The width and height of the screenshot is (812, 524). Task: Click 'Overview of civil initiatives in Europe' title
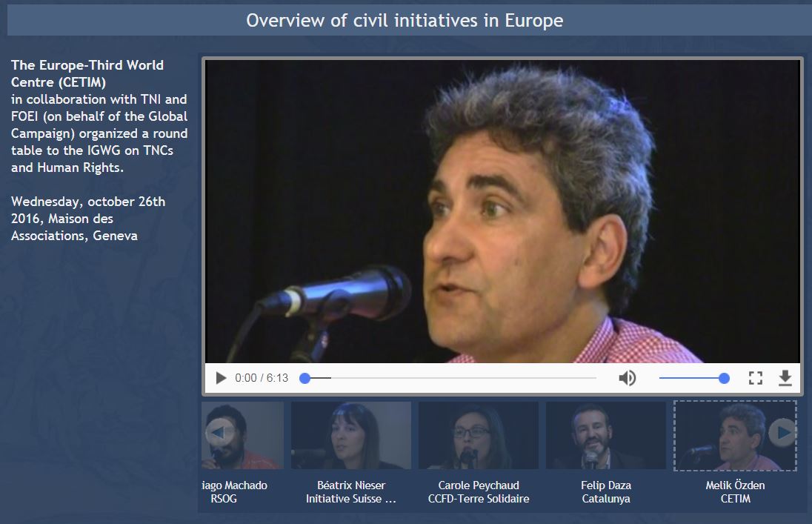[x=405, y=20]
